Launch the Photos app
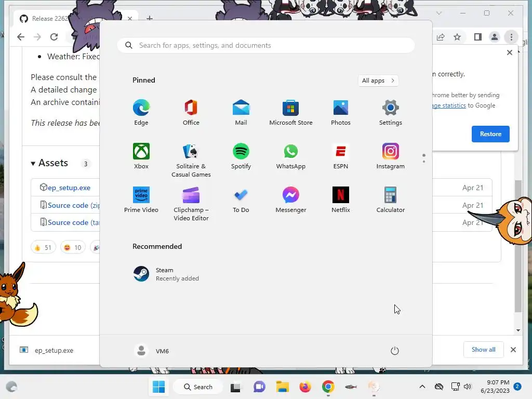This screenshot has height=399, width=532. 341,113
